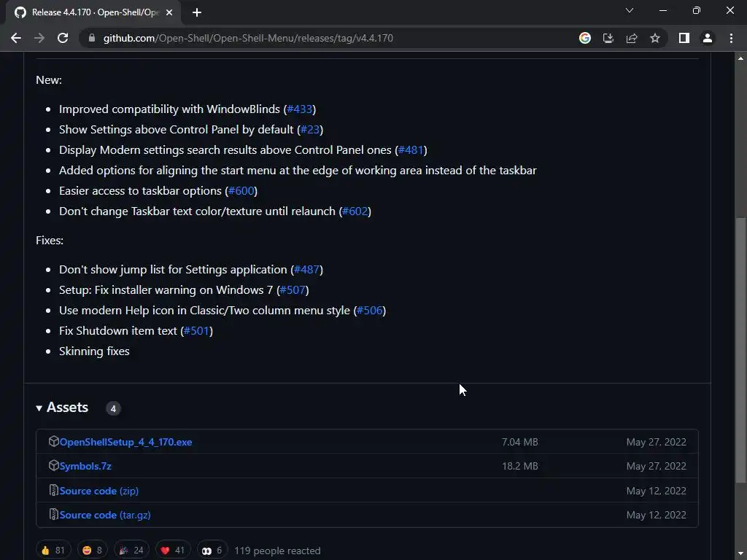747x560 pixels.
Task: Open issue #506 link
Action: pyautogui.click(x=370, y=311)
